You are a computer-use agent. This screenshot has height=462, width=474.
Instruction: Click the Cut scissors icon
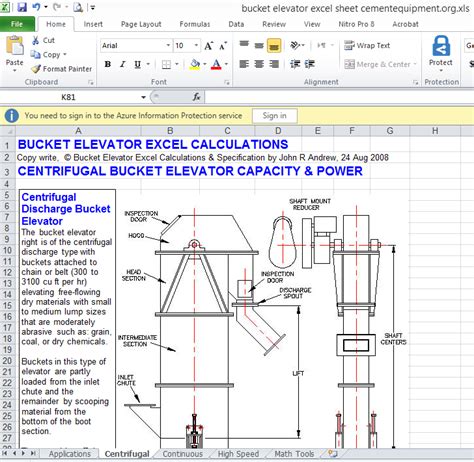(36, 40)
